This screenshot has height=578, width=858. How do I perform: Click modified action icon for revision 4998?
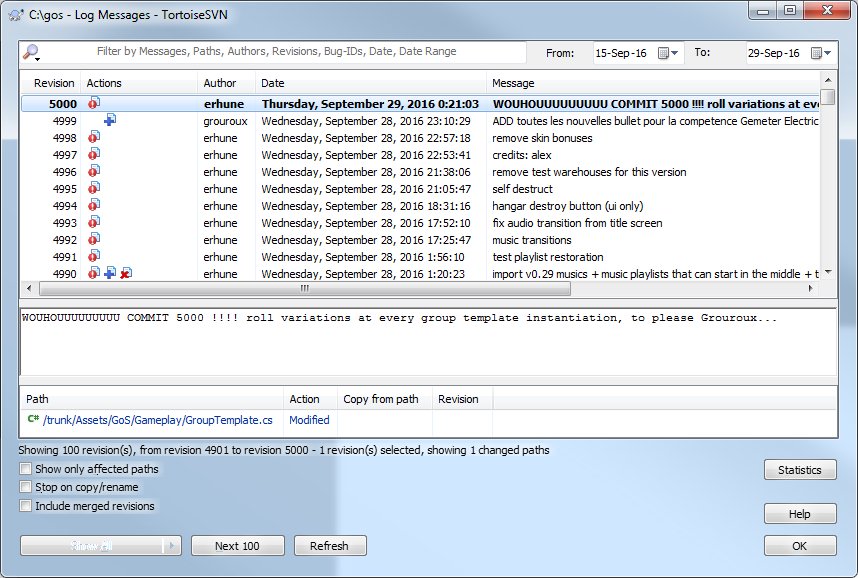(94, 137)
